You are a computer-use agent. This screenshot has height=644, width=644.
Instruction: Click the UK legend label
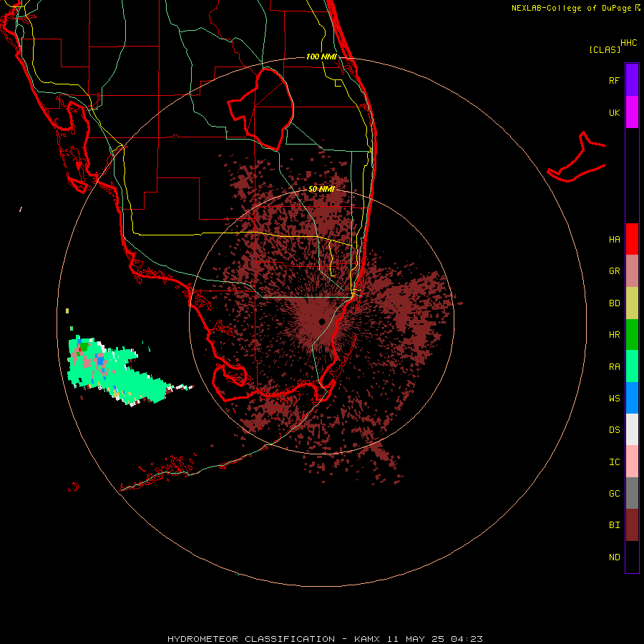tap(614, 112)
